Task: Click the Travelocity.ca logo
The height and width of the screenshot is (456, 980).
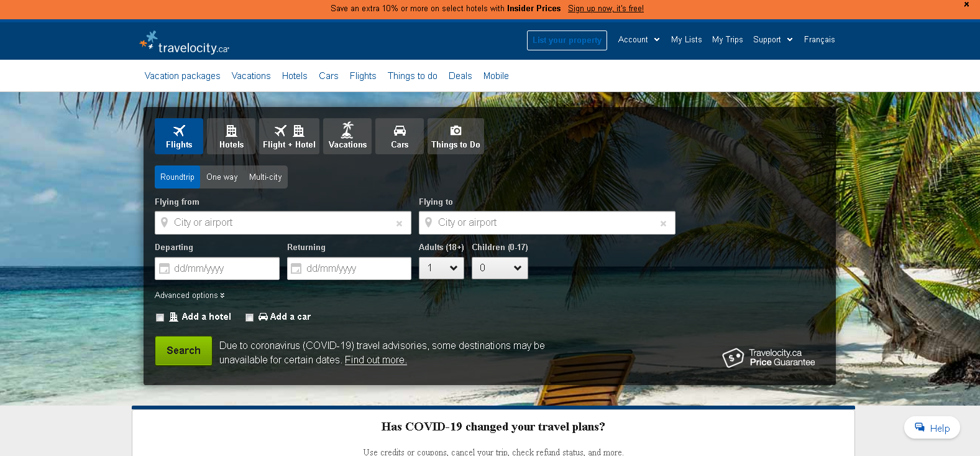Action: pyautogui.click(x=185, y=42)
